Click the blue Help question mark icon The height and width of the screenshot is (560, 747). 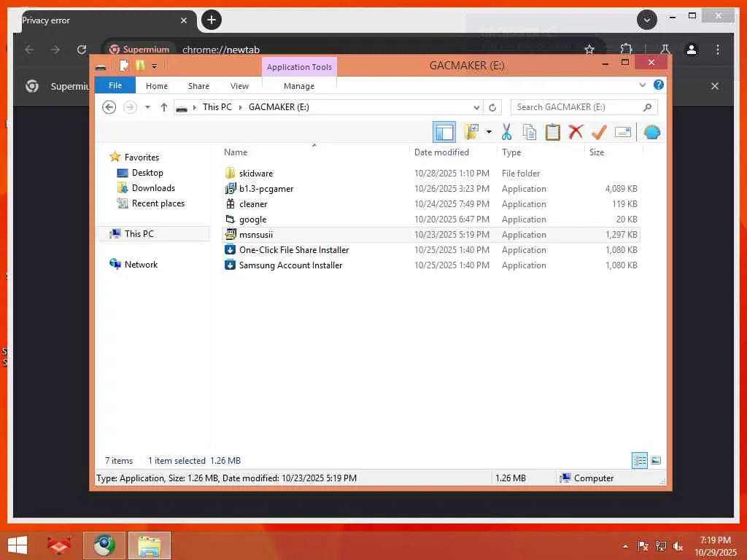(x=659, y=85)
